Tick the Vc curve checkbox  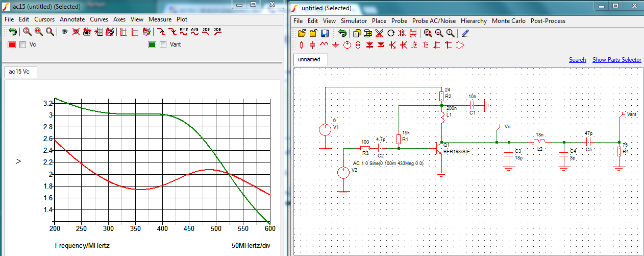tap(22, 45)
